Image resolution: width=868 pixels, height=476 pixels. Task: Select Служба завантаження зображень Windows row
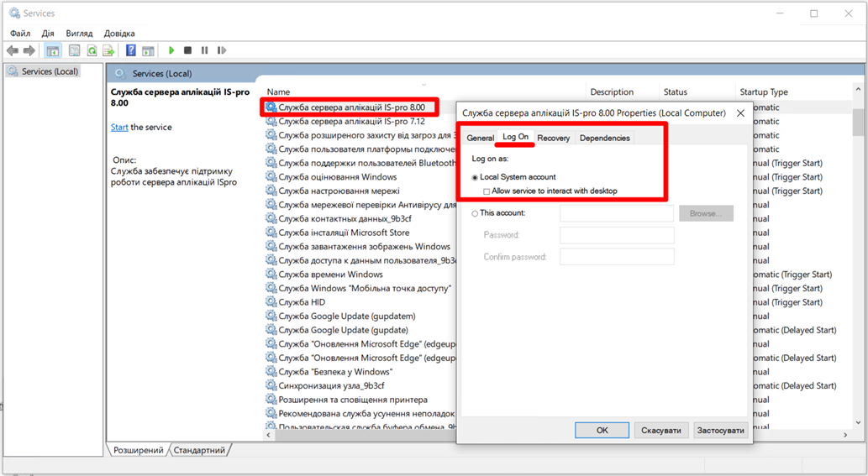pos(364,247)
